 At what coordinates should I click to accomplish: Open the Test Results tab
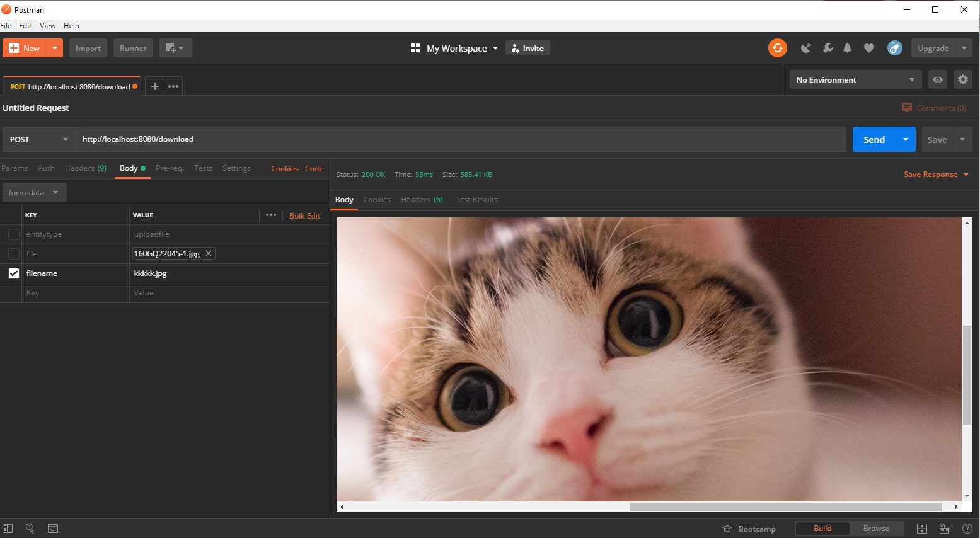click(476, 200)
